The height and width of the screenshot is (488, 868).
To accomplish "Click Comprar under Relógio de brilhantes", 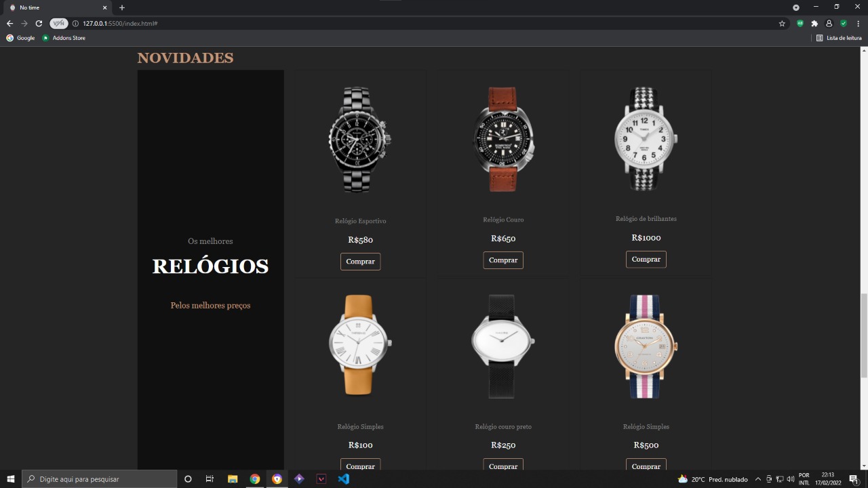I will point(646,259).
